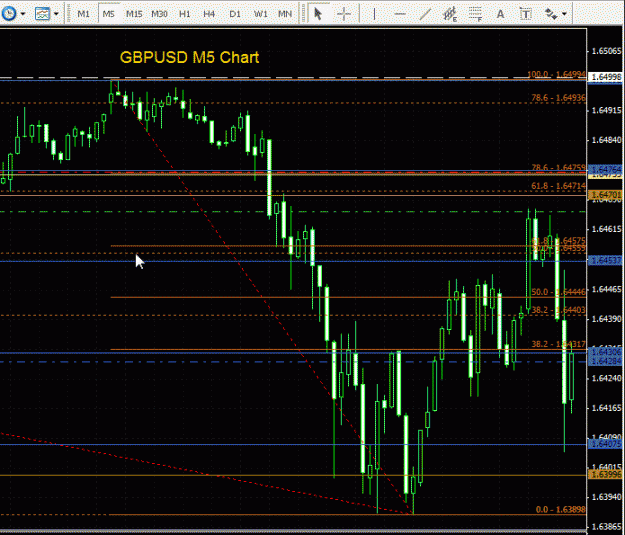Click the 1.64840 price scale value

point(606,140)
